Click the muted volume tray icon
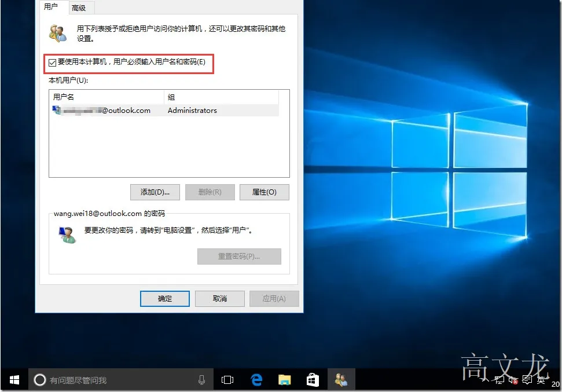The image size is (562, 392). click(x=513, y=380)
